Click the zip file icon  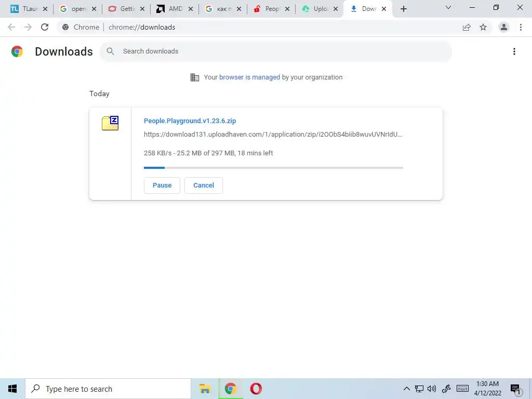point(110,123)
